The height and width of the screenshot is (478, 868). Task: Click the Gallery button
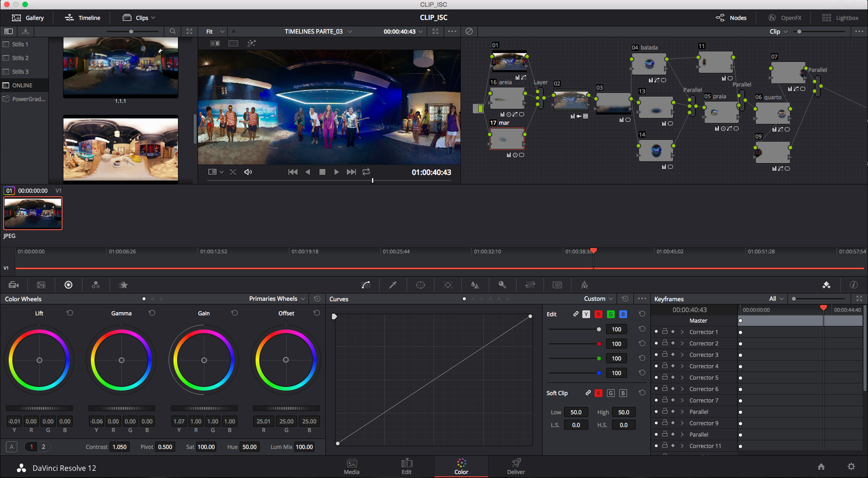click(28, 18)
